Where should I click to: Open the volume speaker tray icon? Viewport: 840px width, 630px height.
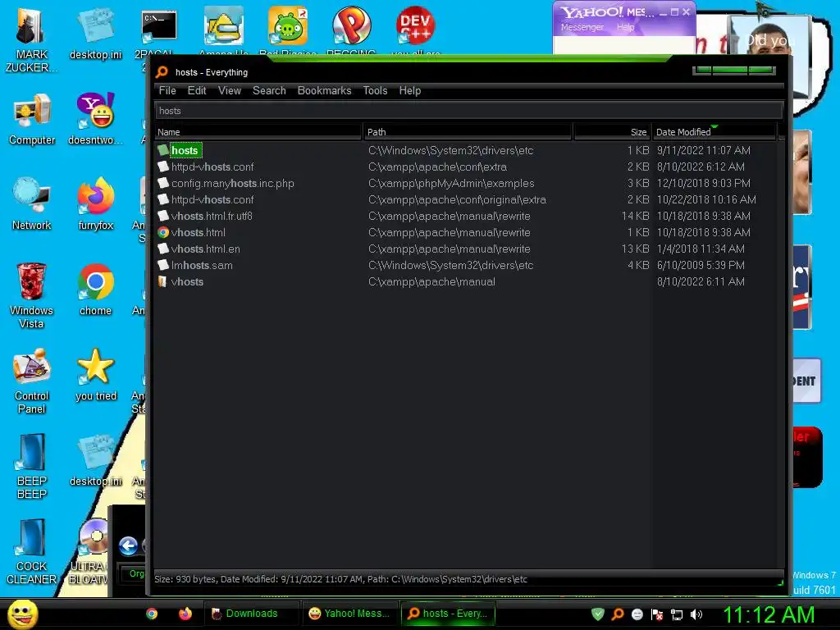[x=696, y=614]
